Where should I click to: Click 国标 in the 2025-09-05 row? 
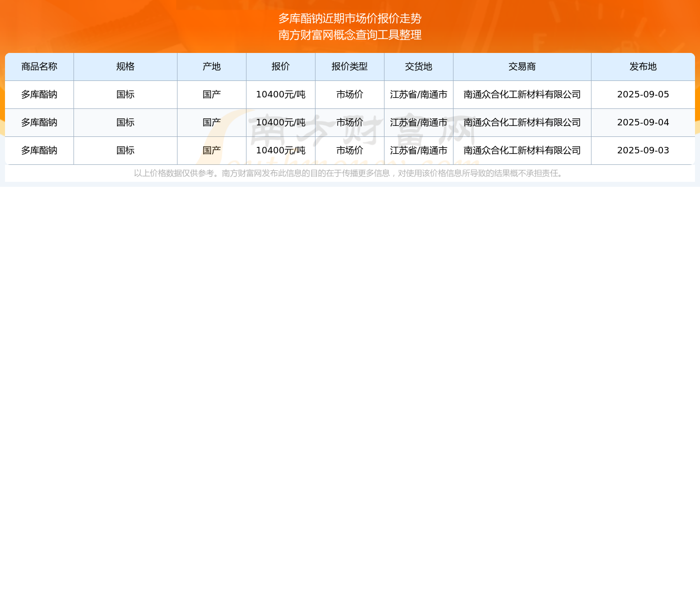coord(125,94)
